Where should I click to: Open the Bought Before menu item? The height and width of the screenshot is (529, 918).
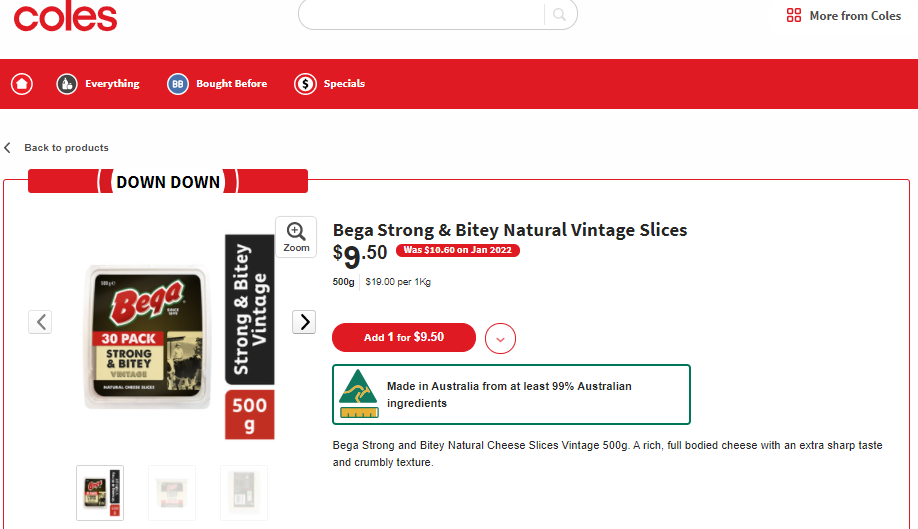[231, 84]
